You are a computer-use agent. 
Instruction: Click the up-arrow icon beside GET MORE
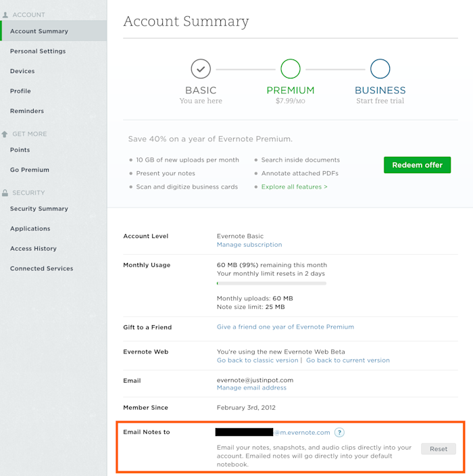pyautogui.click(x=5, y=134)
